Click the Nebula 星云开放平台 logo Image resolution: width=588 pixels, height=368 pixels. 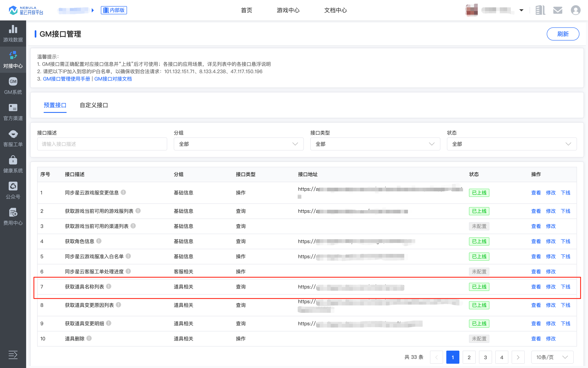[x=26, y=10]
